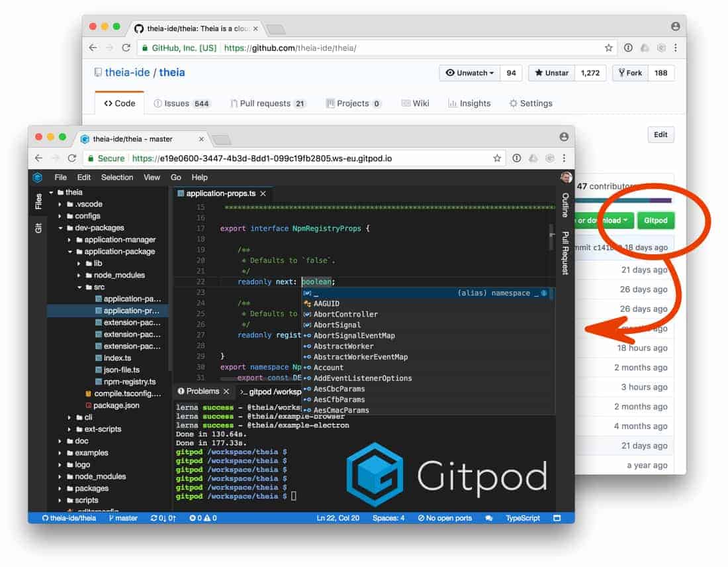The height and width of the screenshot is (567, 728).
Task: Open the Go menu in the IDE
Action: [176, 178]
